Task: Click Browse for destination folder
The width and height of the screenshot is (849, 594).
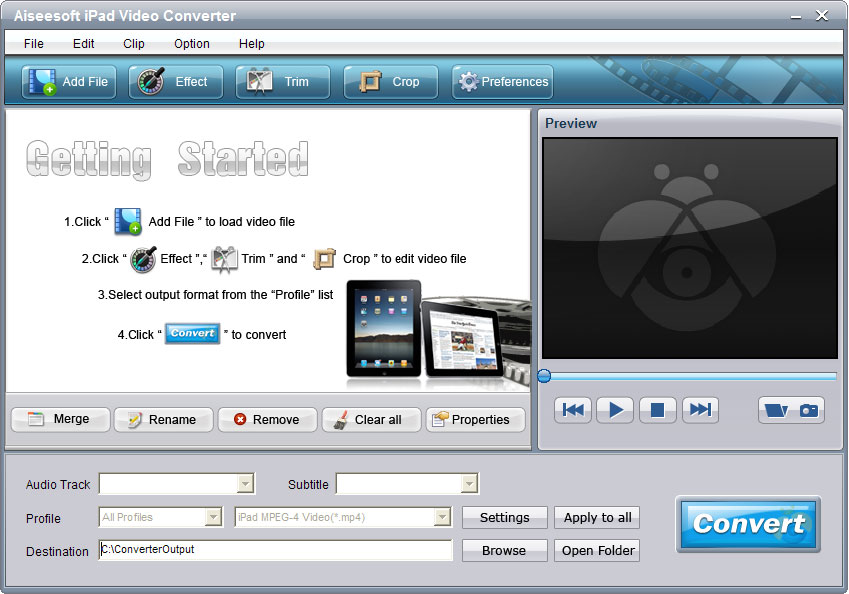Action: [x=504, y=550]
